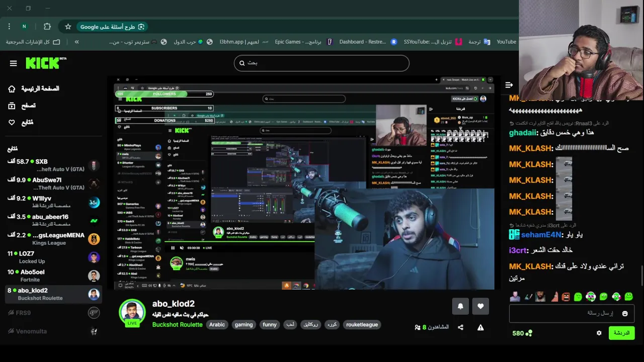This screenshot has width=644, height=362.
Task: Open All Bookmarks folder
Action: 33,42
